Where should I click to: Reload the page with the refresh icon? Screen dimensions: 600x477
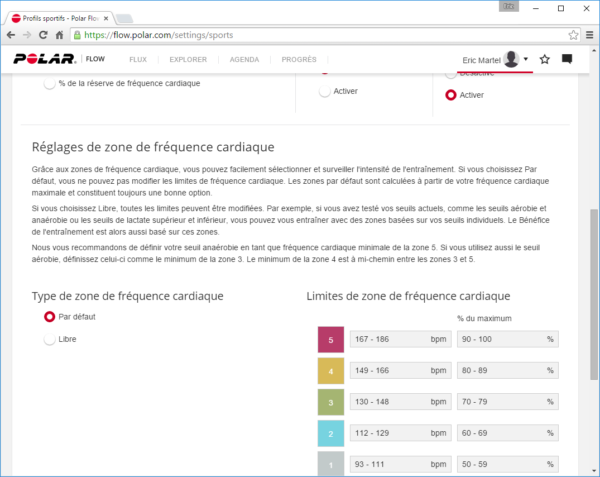click(59, 34)
